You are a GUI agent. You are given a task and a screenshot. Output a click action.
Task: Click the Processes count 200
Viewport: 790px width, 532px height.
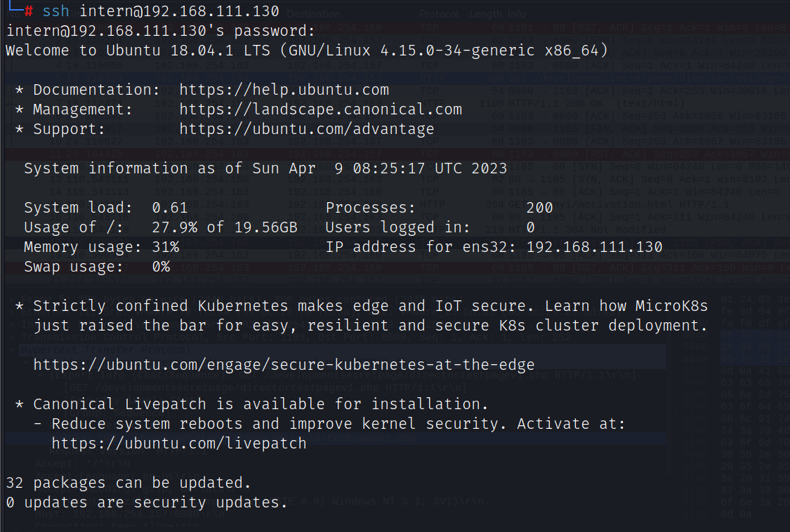point(539,208)
